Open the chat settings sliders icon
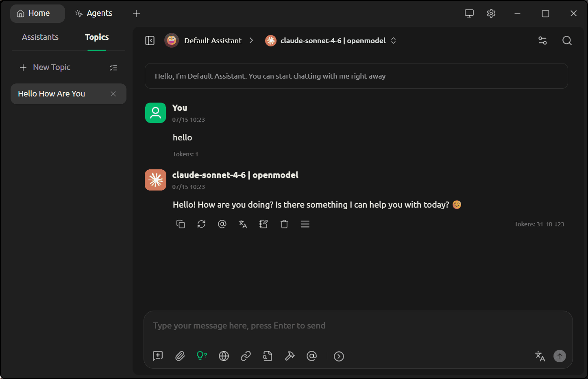588x379 pixels. point(542,41)
